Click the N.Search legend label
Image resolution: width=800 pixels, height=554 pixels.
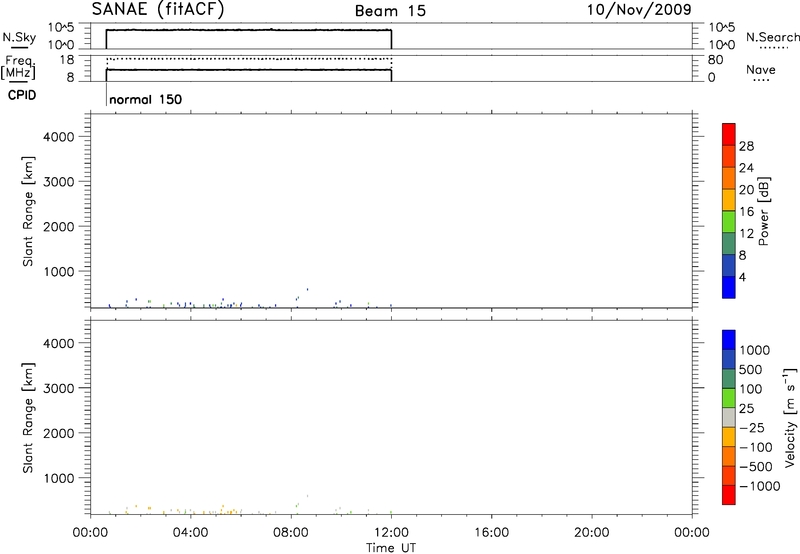772,37
